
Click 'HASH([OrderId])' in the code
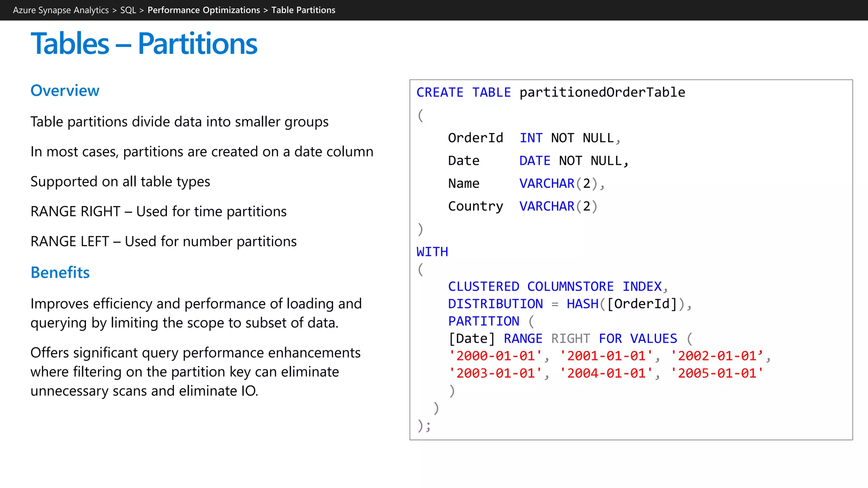coord(626,304)
